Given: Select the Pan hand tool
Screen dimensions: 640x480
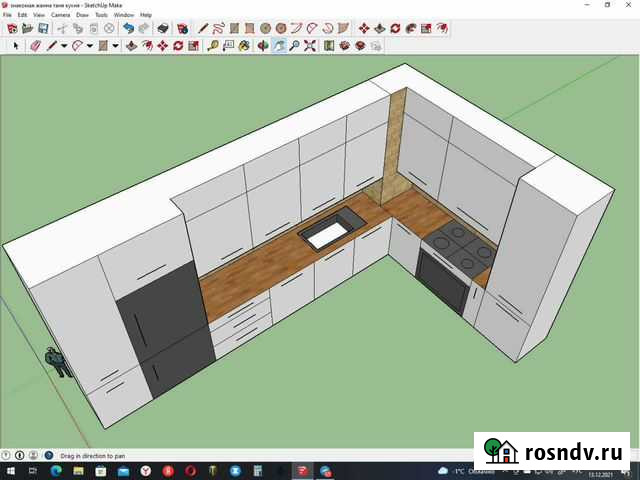Looking at the screenshot, I should [x=279, y=45].
